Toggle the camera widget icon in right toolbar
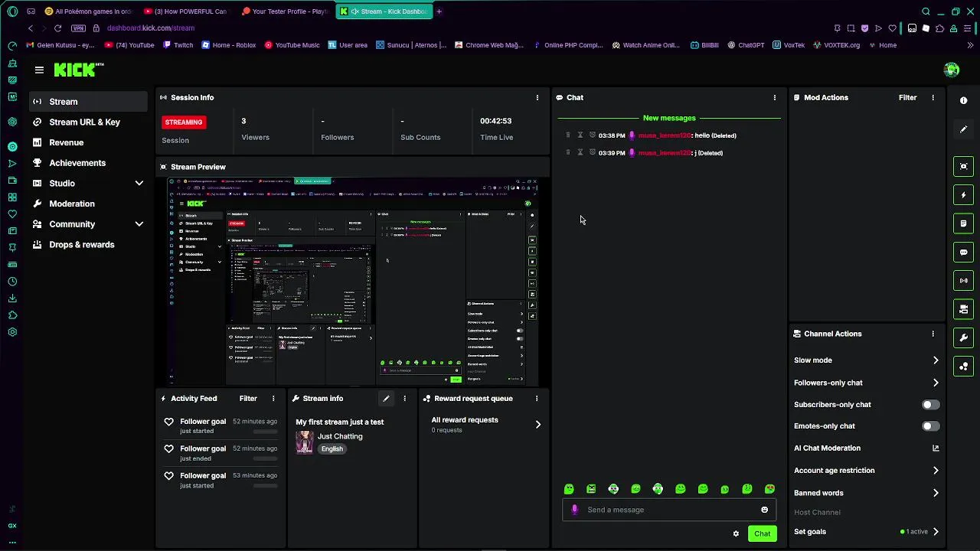 tap(963, 309)
